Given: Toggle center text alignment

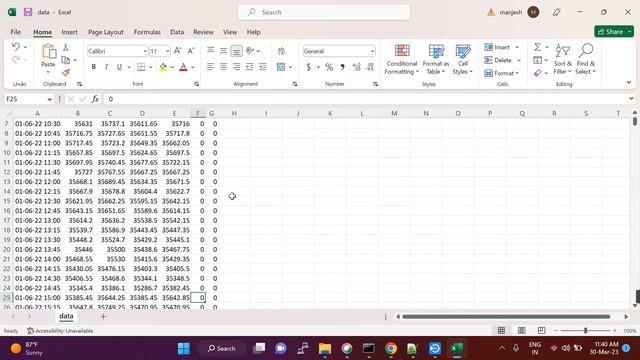Looking at the screenshot, I should (x=223, y=67).
